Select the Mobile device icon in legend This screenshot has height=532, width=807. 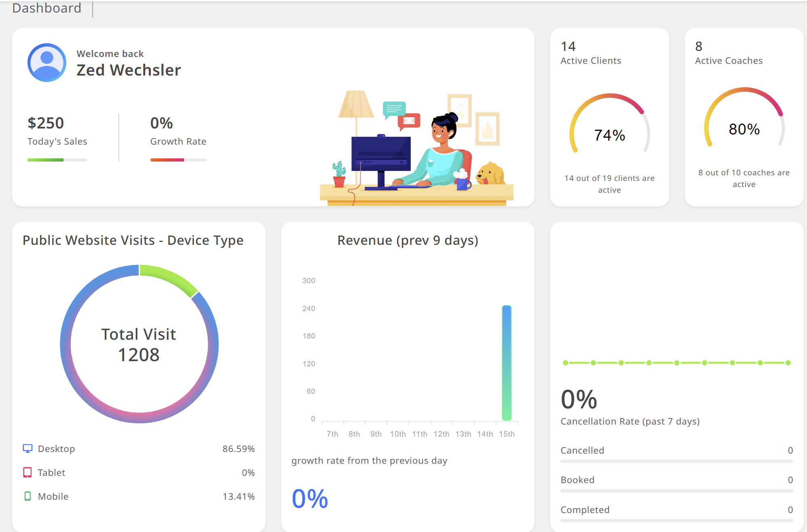[27, 496]
